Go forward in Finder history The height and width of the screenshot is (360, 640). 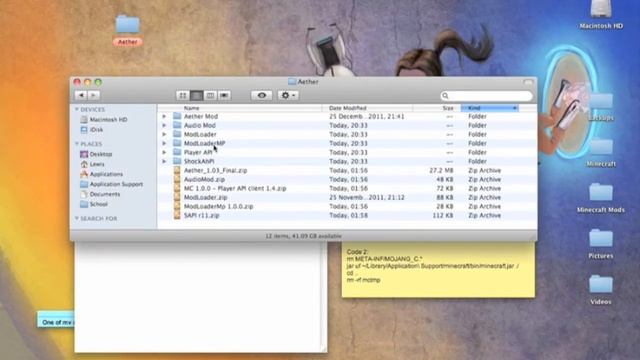point(93,96)
